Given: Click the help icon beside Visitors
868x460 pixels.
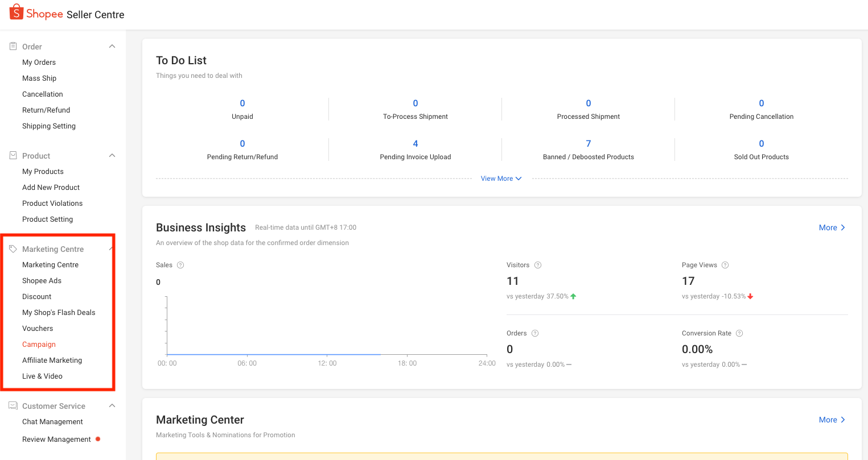Looking at the screenshot, I should (538, 265).
